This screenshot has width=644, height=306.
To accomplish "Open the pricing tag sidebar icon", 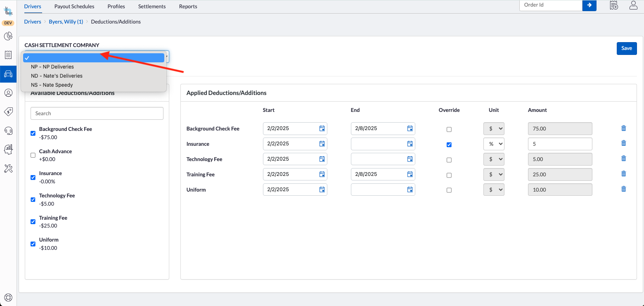I will pos(8,111).
